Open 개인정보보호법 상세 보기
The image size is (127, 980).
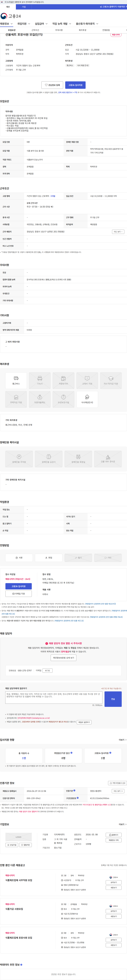[x=63, y=658]
